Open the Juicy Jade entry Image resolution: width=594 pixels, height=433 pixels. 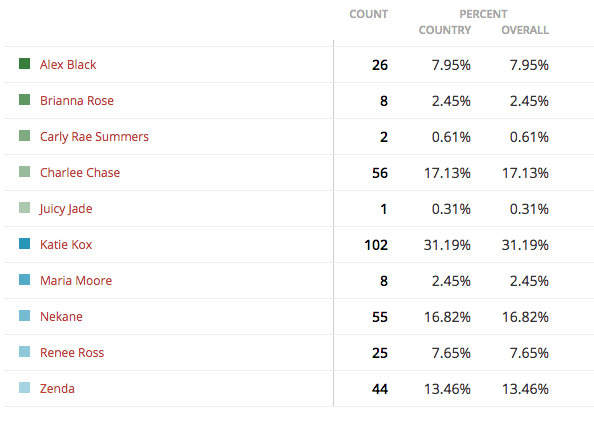(66, 209)
